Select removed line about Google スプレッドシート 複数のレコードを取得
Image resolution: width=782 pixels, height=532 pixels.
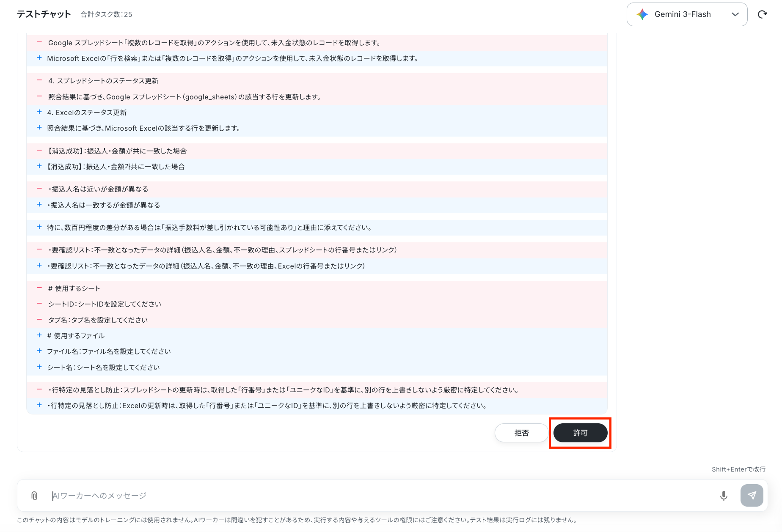click(x=317, y=43)
